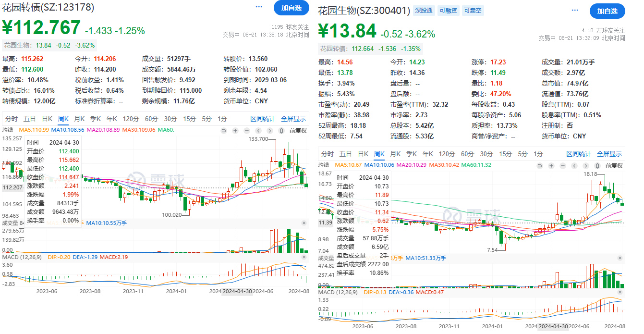Switch 花园生物 chart to 日K tab

[x=363, y=154]
